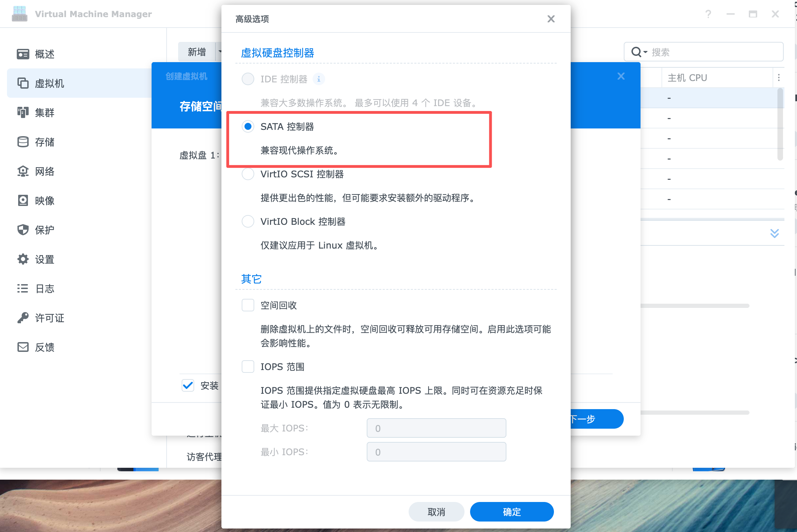This screenshot has height=532, width=797.
Task: Open the 保护 shield icon
Action: (23, 230)
